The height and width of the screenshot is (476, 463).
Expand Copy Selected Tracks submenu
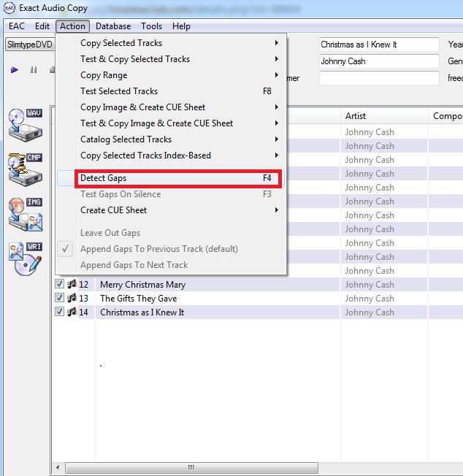pos(277,43)
